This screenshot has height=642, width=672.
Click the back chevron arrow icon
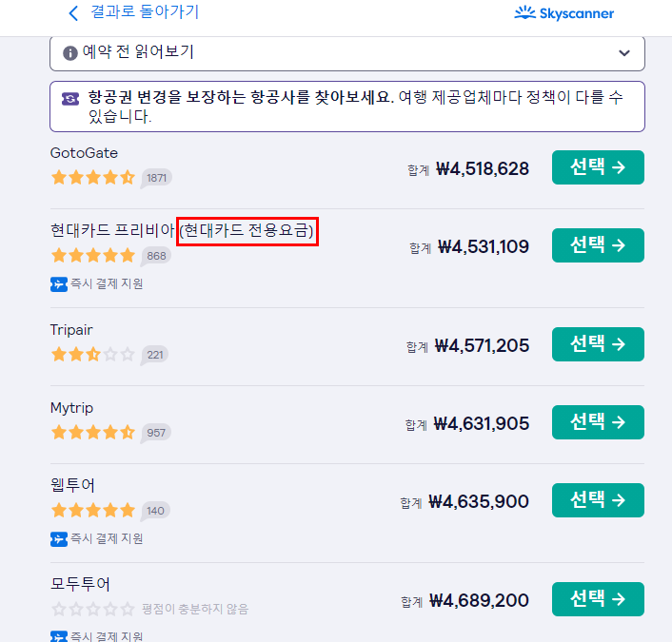pos(74,13)
